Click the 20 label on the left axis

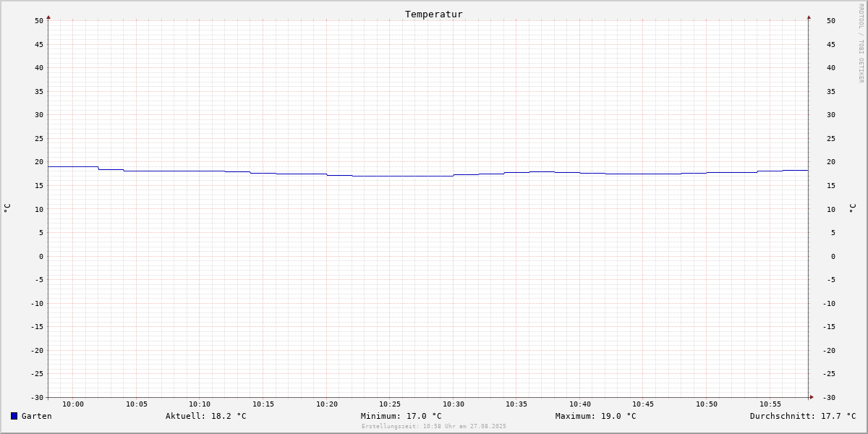click(39, 162)
